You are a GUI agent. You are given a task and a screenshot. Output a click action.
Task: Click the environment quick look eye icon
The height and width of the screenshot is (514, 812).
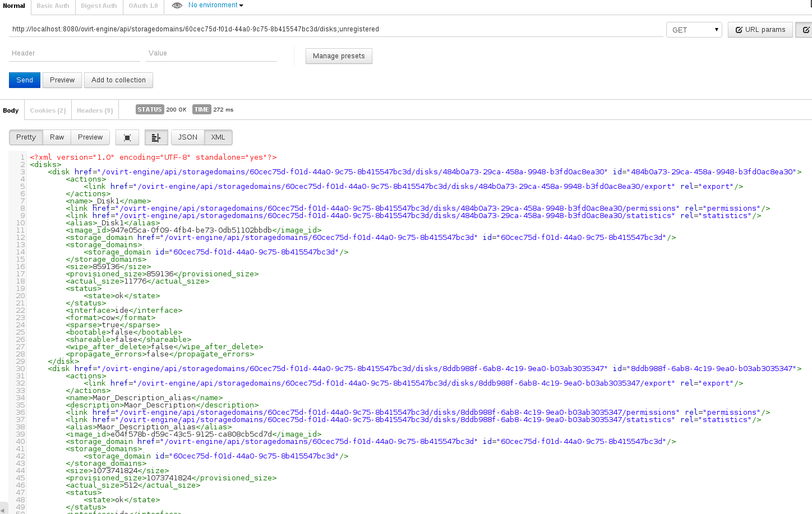click(x=177, y=6)
